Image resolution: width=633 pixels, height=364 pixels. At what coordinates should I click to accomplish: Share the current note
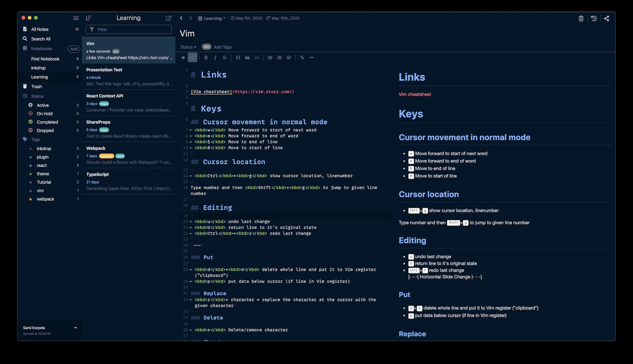(606, 18)
